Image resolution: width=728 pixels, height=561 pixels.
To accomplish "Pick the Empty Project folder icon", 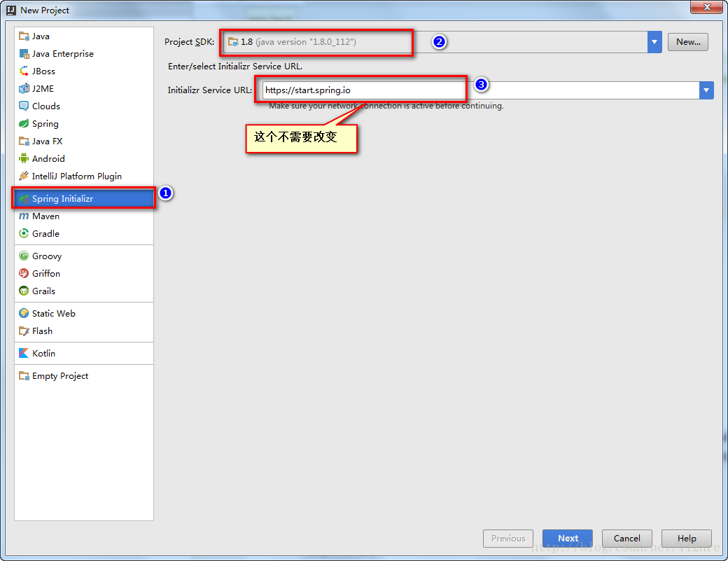I will pos(24,375).
